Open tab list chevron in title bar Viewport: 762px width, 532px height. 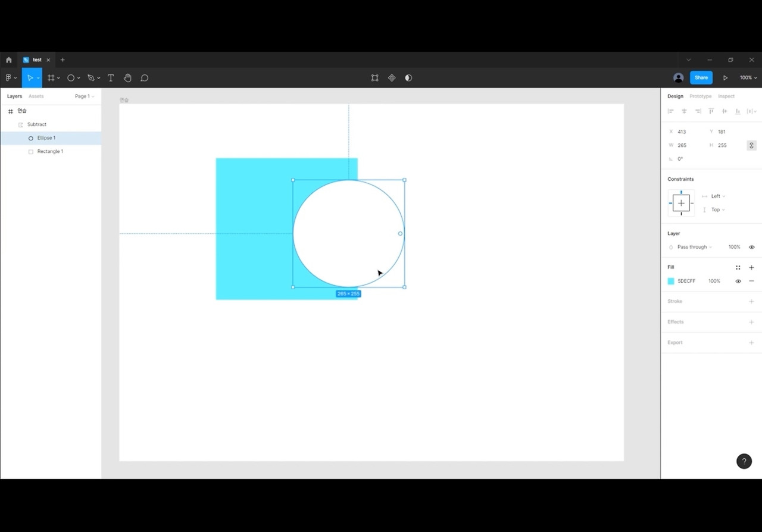tap(689, 60)
